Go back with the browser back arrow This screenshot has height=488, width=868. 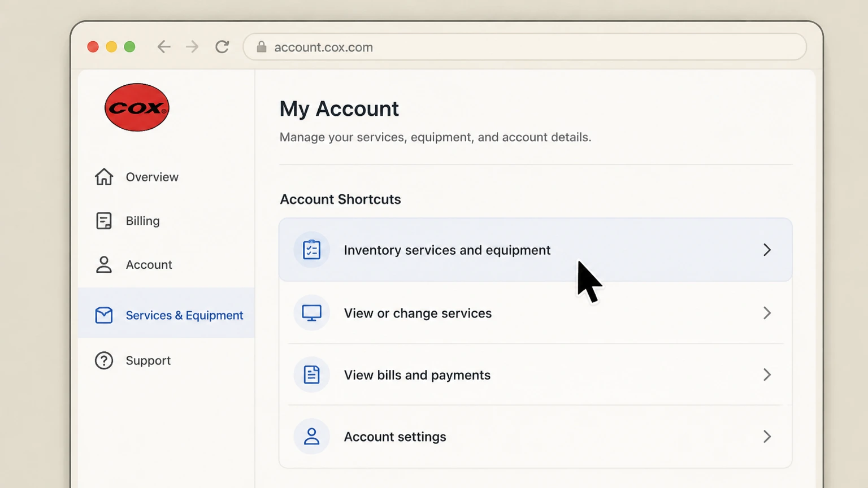164,47
